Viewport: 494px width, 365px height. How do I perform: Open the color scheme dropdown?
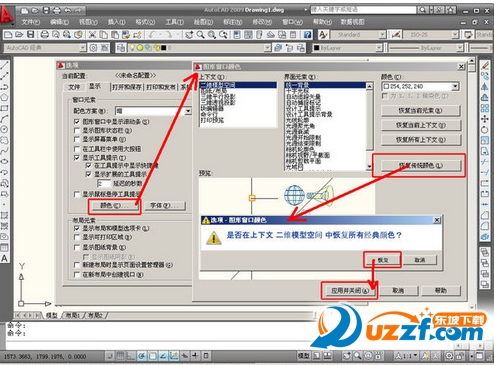tap(188, 111)
